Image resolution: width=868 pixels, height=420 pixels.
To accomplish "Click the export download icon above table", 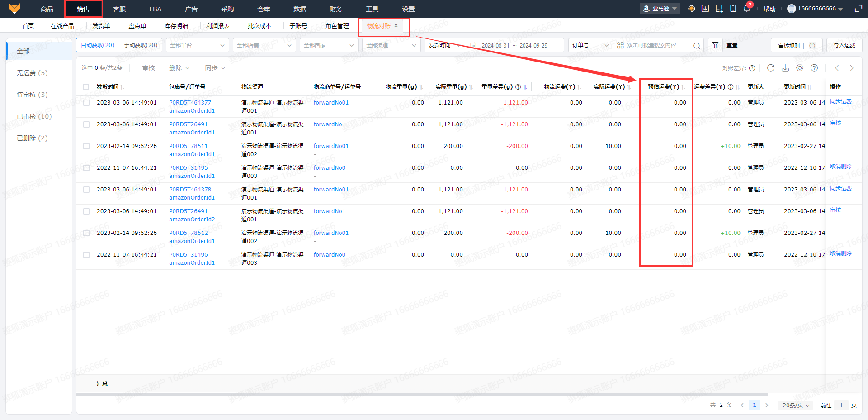I will pos(785,68).
